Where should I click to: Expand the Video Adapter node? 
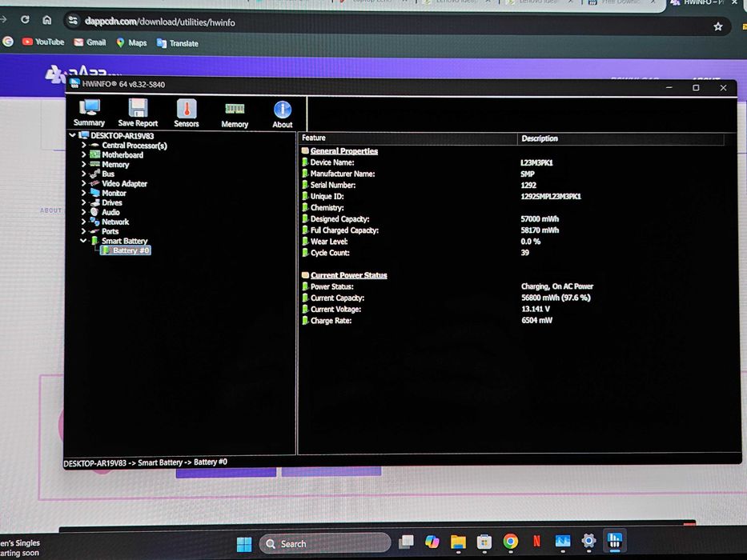[84, 183]
